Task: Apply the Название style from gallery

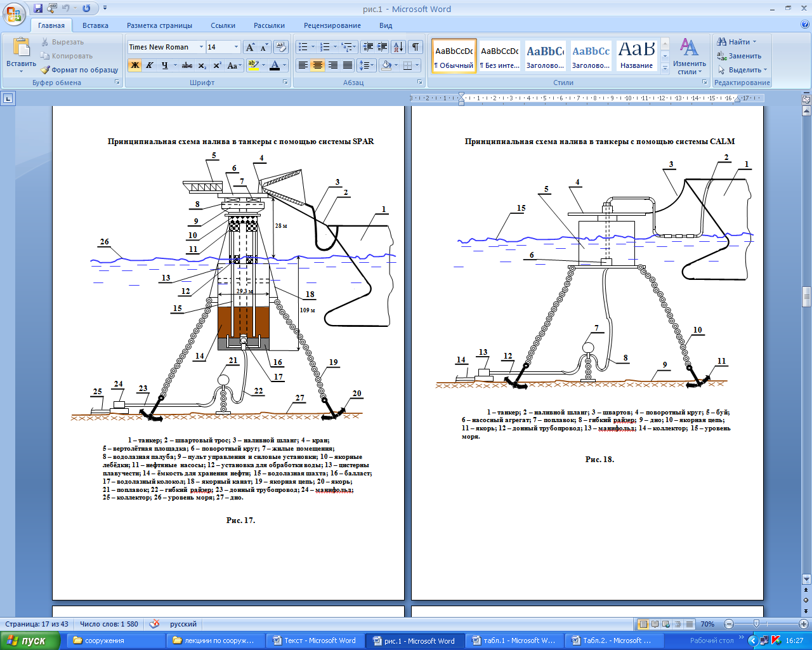Action: (x=636, y=56)
